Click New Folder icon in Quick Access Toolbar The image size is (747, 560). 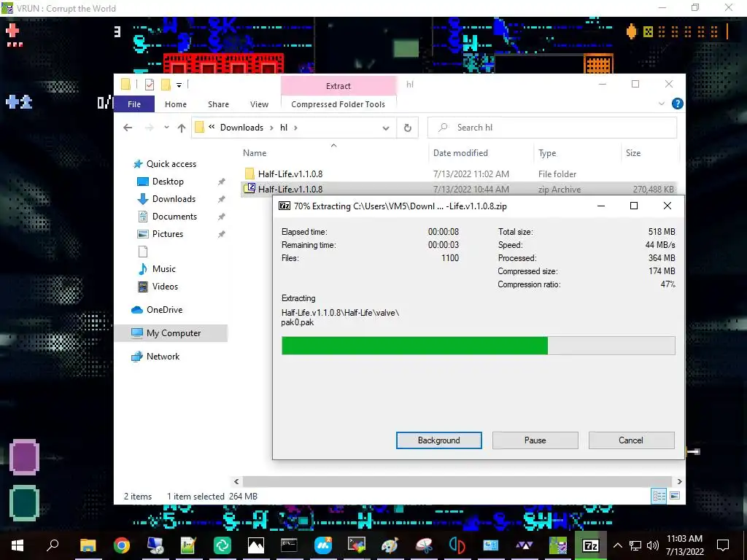166,85
